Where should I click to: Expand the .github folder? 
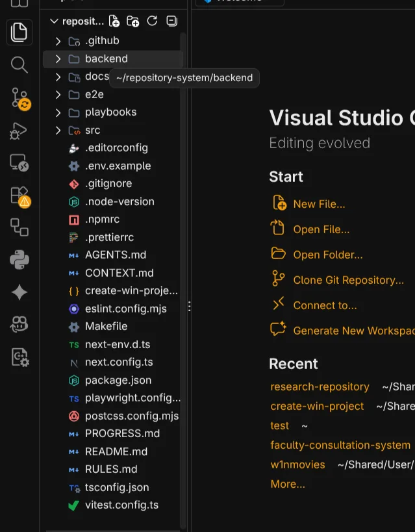(x=58, y=41)
